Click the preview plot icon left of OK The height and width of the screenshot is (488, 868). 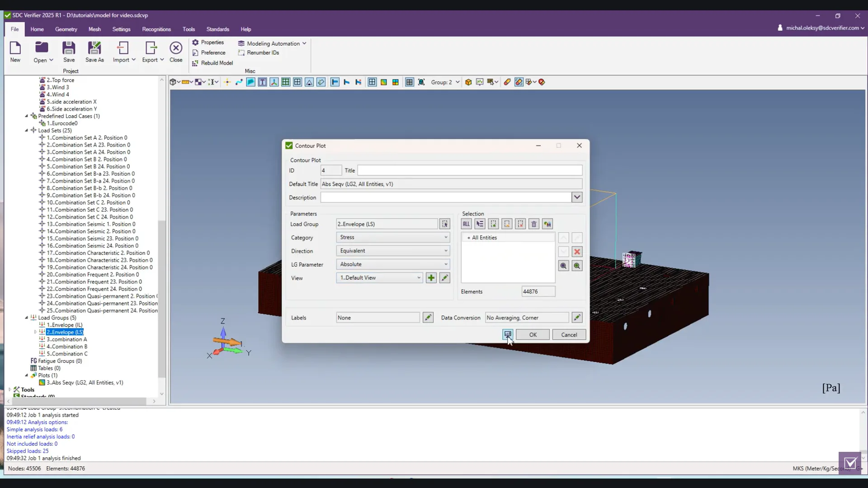tap(508, 334)
